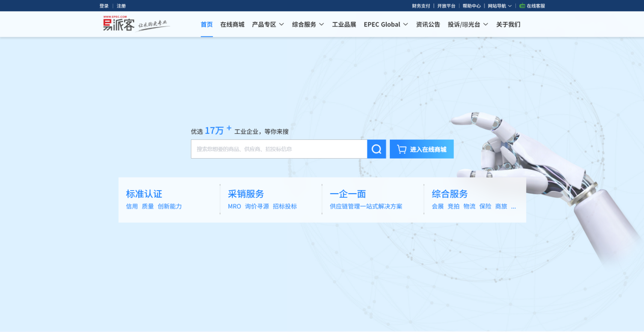The width and height of the screenshot is (644, 332).
Task: Open the 资讯公告 menu item
Action: coord(428,24)
